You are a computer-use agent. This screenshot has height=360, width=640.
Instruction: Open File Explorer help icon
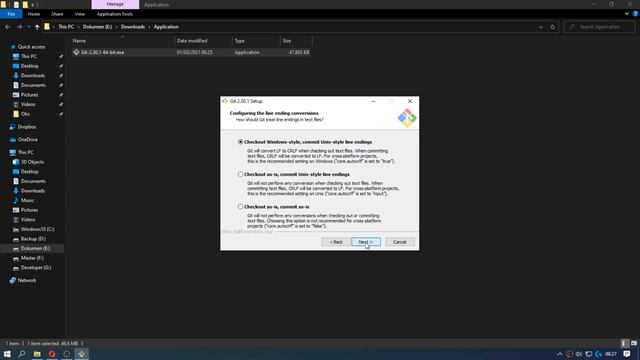635,14
